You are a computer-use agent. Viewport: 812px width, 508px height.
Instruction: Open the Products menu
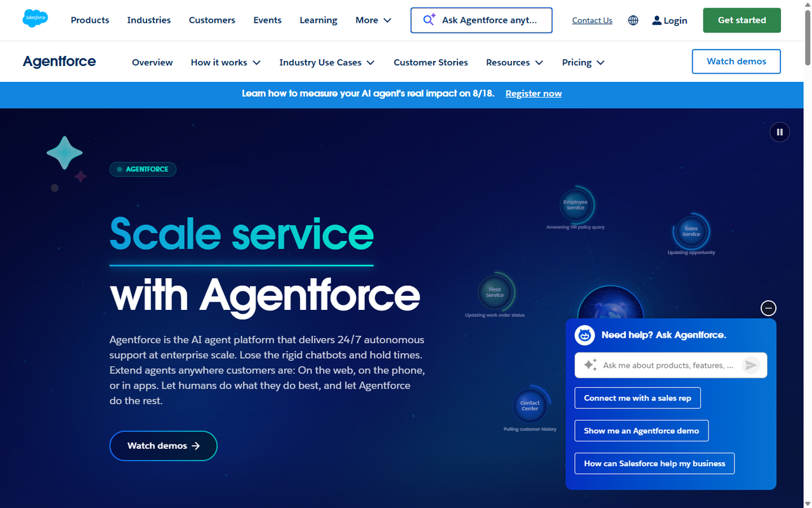90,20
